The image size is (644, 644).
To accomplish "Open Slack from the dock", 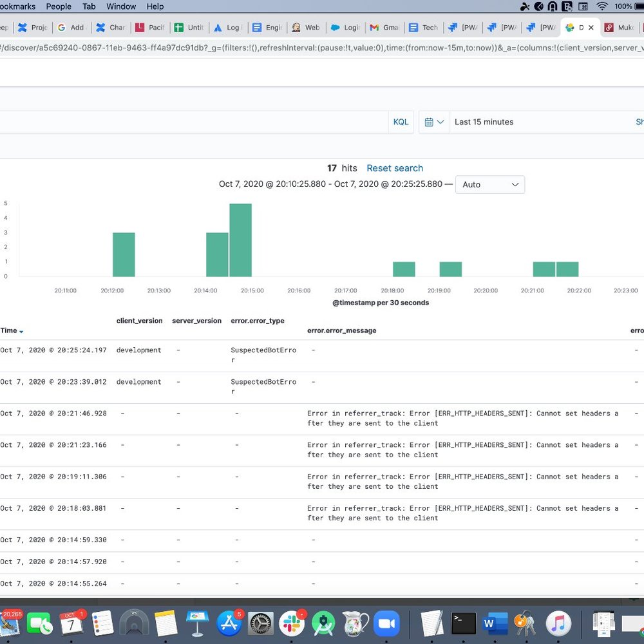I will (292, 623).
